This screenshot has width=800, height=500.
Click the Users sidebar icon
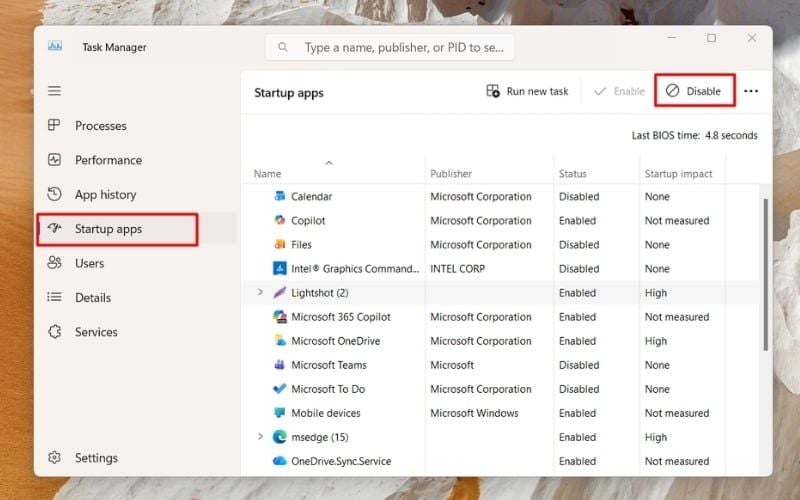click(54, 263)
